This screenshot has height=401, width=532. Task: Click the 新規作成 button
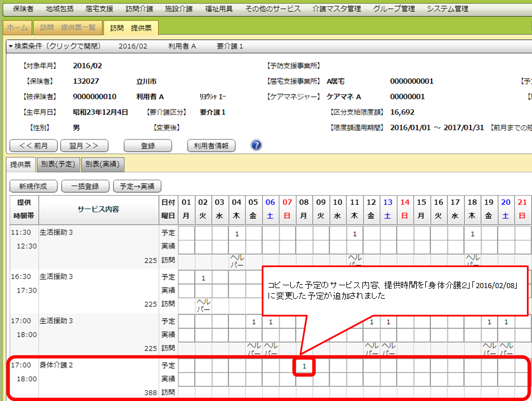click(33, 186)
